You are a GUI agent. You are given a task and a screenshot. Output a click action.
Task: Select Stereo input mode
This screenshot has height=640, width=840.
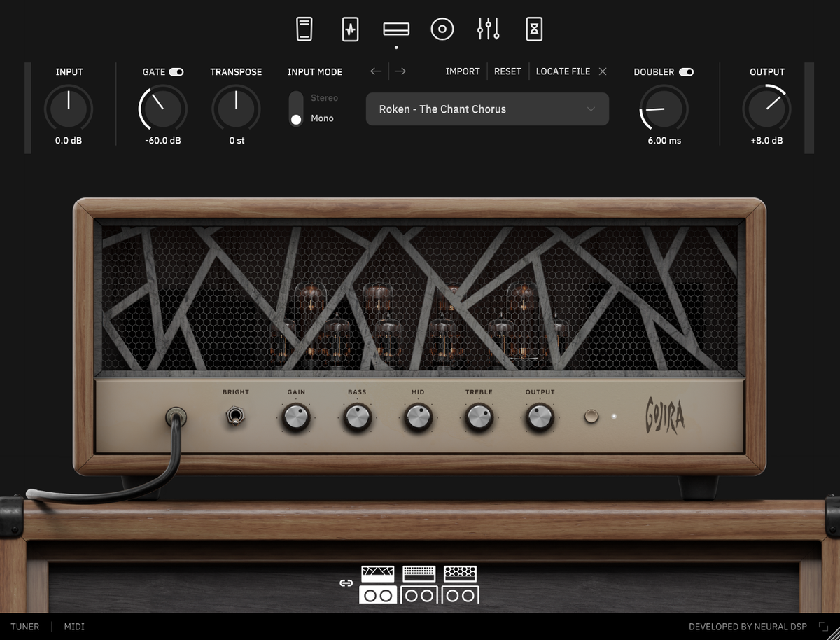(x=324, y=98)
